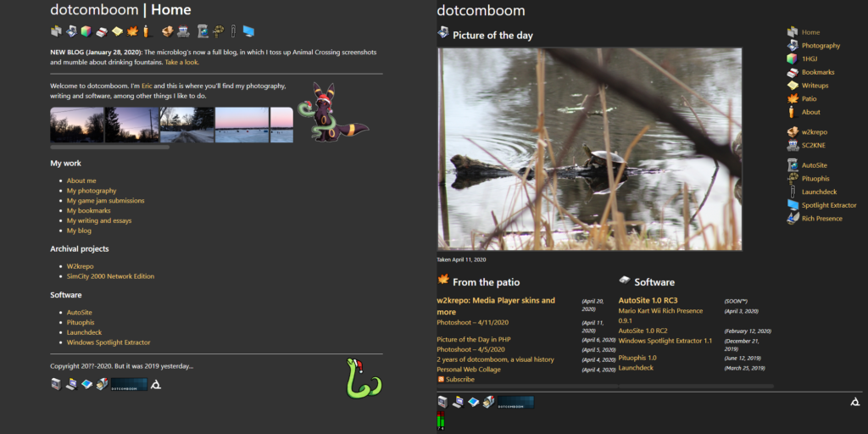Click the maple leaf Patio icon in right sidebar

click(x=793, y=99)
